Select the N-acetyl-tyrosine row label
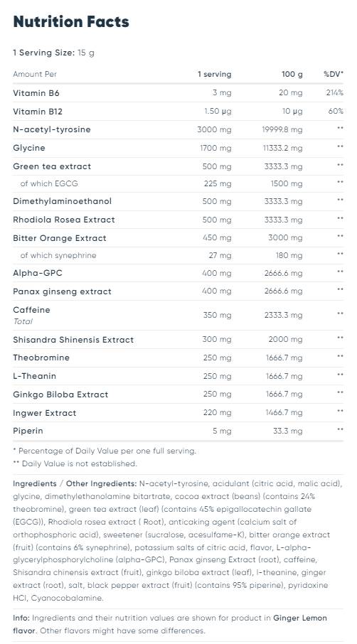Screen dimensions: 357x644 tap(52, 130)
